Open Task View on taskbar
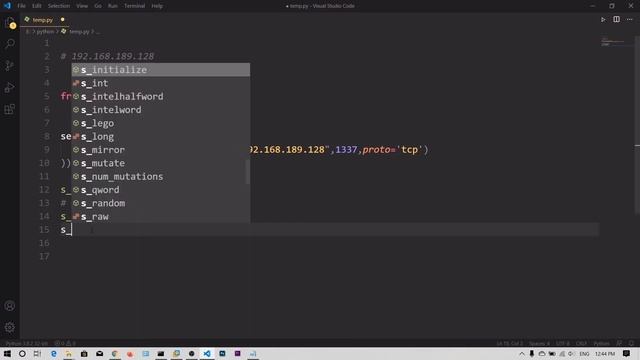 tap(37, 353)
